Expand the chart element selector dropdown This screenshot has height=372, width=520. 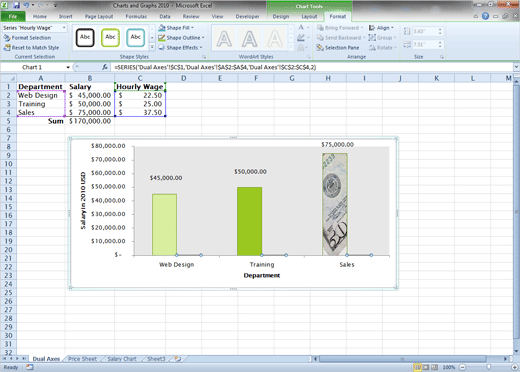coord(64,28)
